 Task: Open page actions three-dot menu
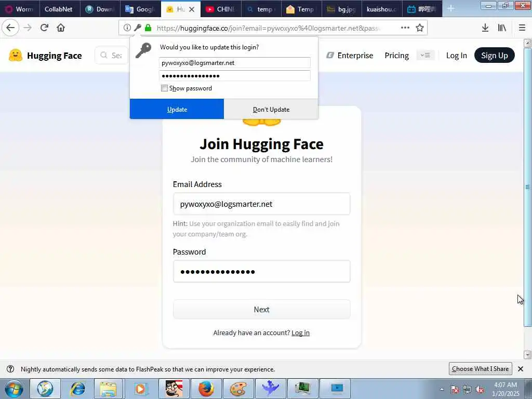pyautogui.click(x=405, y=28)
